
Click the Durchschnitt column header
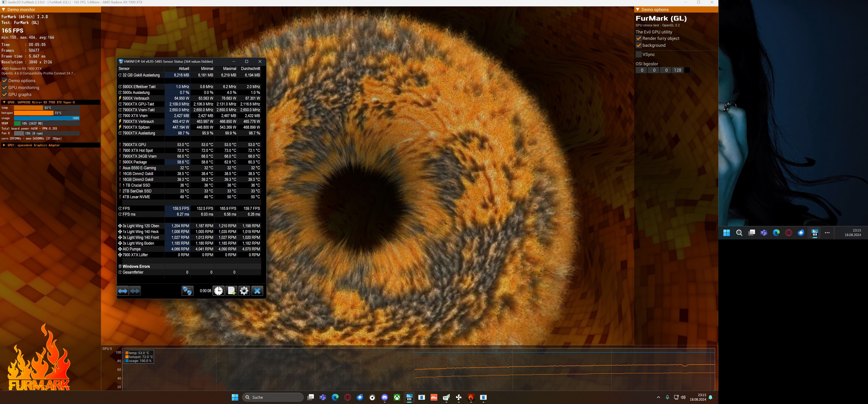click(250, 68)
